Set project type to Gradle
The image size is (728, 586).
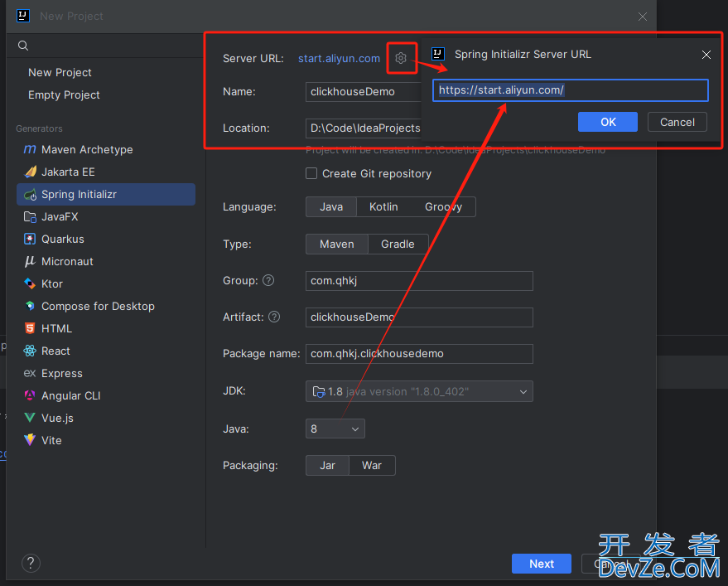[398, 245]
